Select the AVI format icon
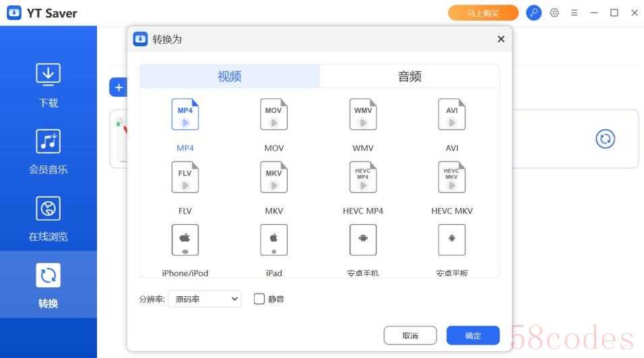Screen dimensions: 644x358 pyautogui.click(x=452, y=115)
